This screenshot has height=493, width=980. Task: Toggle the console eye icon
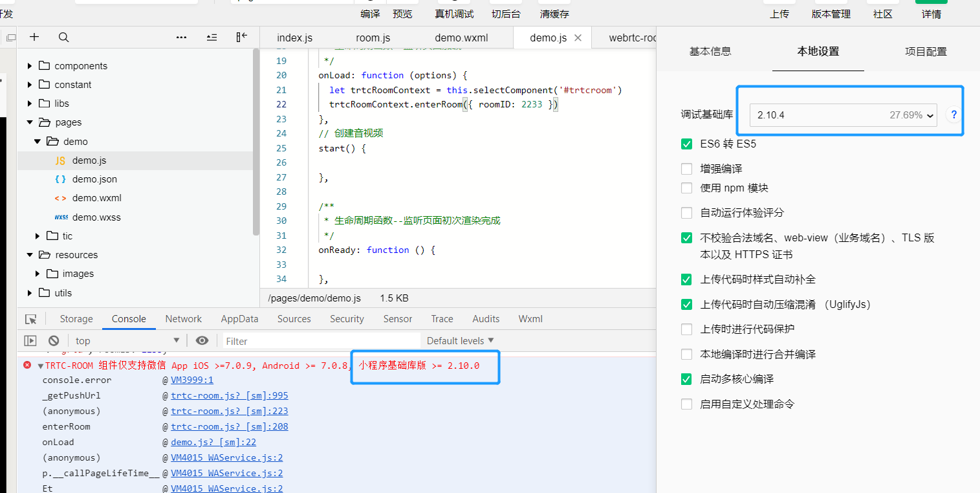(x=202, y=340)
